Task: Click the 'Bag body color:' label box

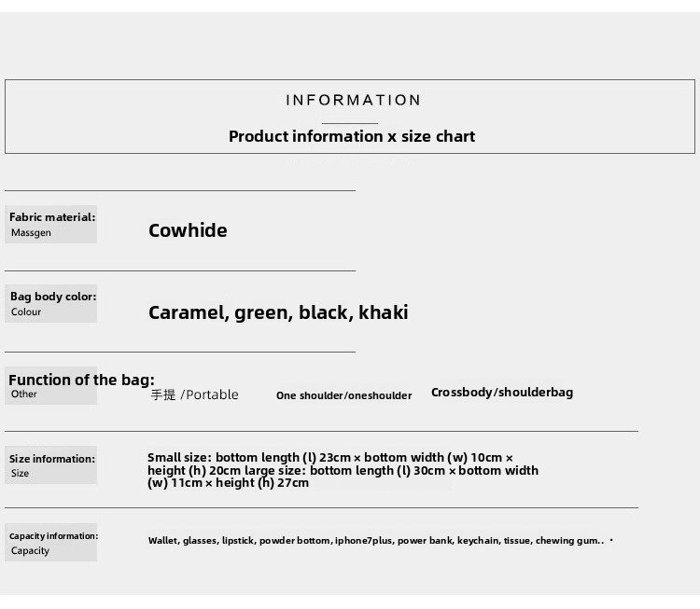Action: (x=51, y=303)
